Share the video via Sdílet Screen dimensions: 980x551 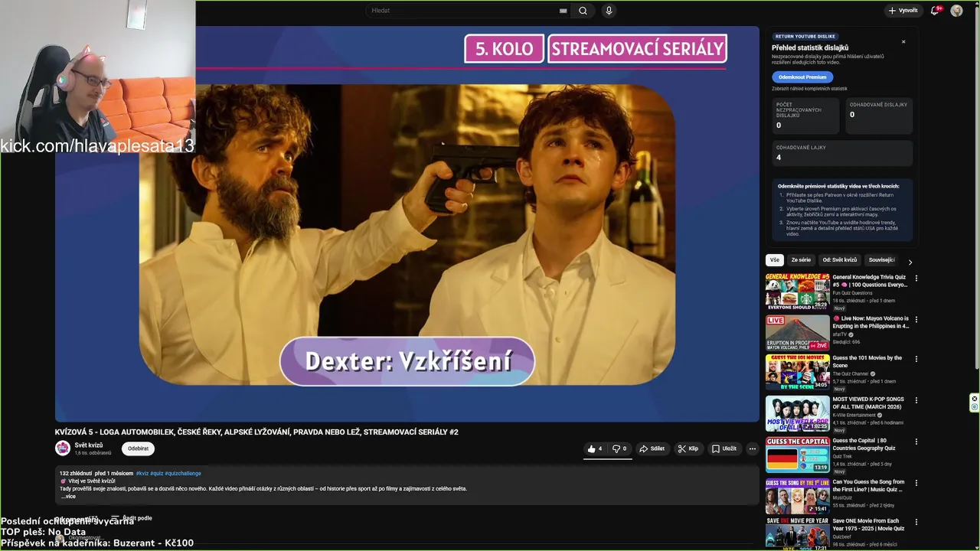652,449
